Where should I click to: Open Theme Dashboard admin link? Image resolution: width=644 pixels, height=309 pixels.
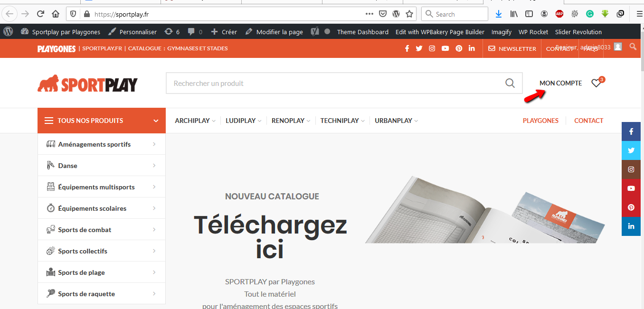(x=362, y=32)
